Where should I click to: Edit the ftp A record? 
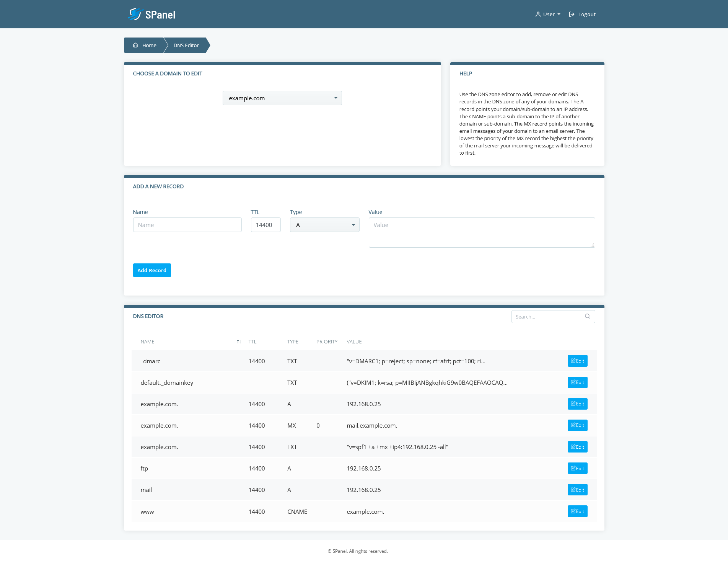coord(577,469)
